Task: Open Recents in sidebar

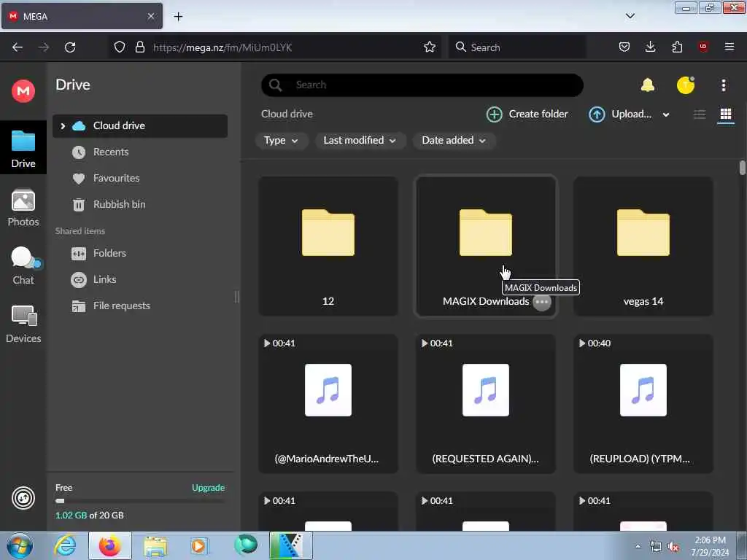Action: 111,152
